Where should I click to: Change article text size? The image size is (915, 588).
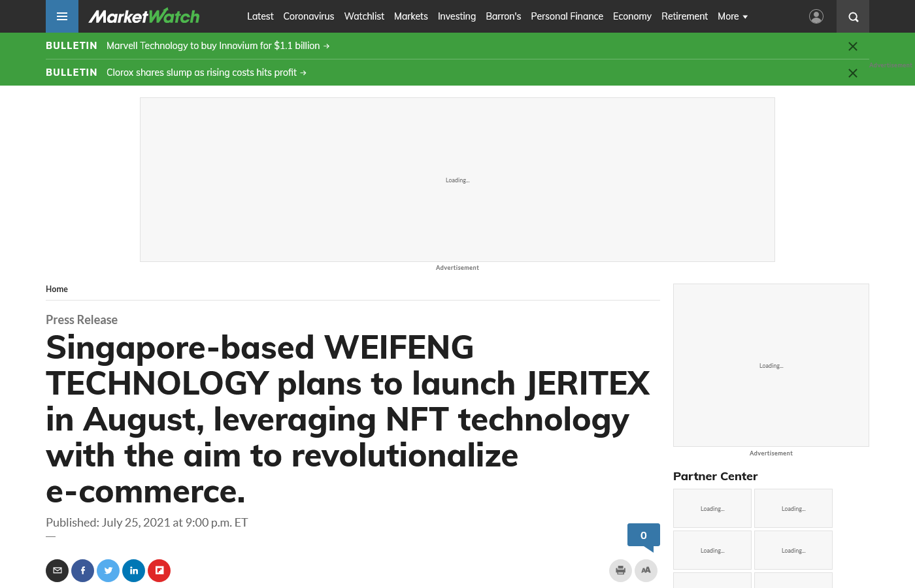tap(646, 570)
